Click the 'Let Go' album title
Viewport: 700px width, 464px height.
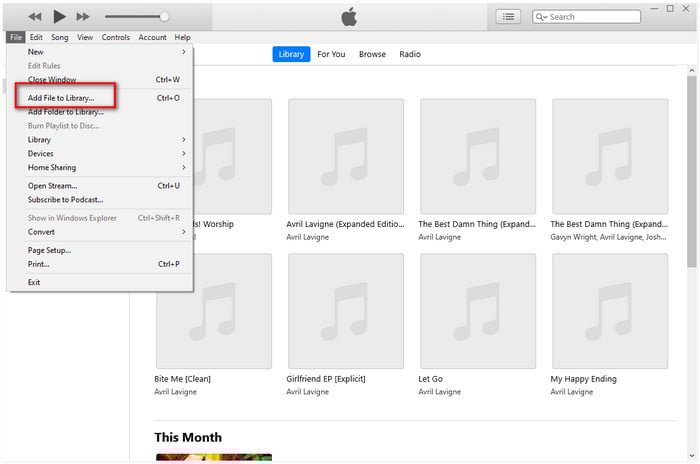coord(430,379)
